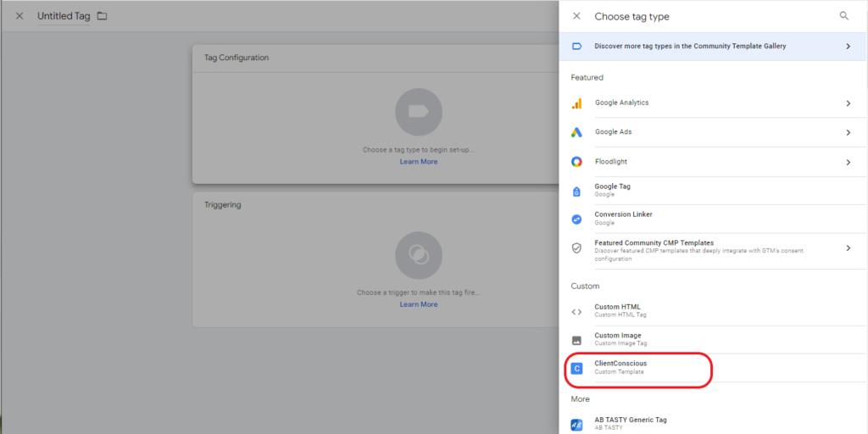This screenshot has height=434, width=868.
Task: Expand Google Ads tag options chevron
Action: coord(848,132)
